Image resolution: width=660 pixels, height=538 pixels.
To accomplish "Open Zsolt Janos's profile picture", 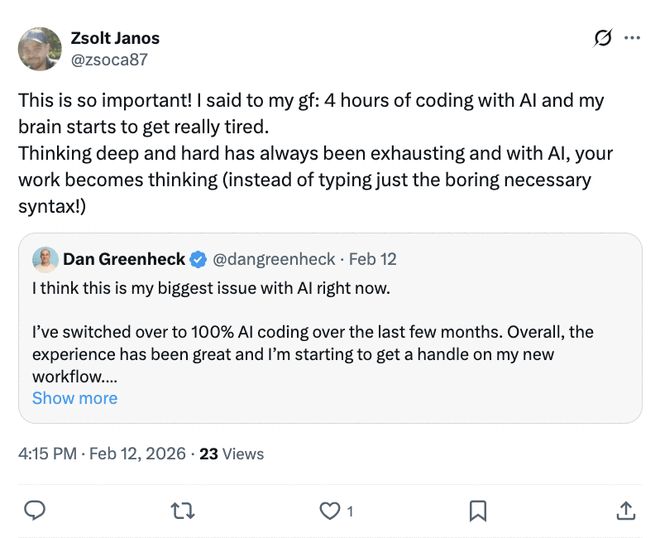I will tap(40, 48).
